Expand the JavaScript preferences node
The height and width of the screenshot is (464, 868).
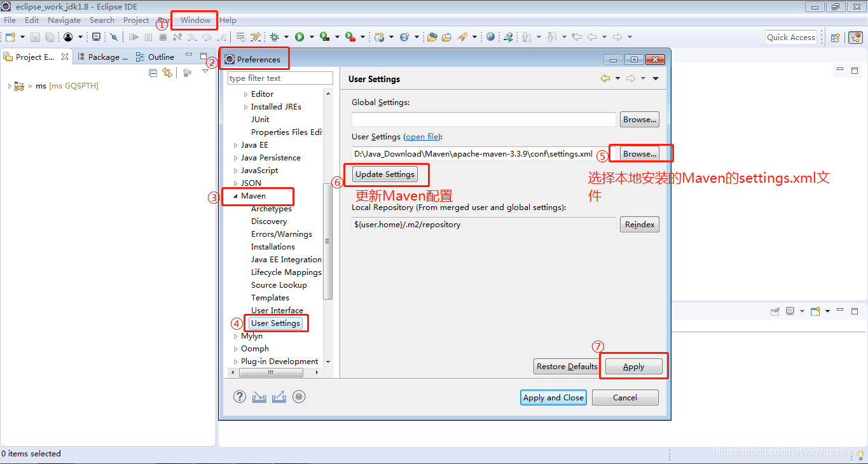[236, 171]
